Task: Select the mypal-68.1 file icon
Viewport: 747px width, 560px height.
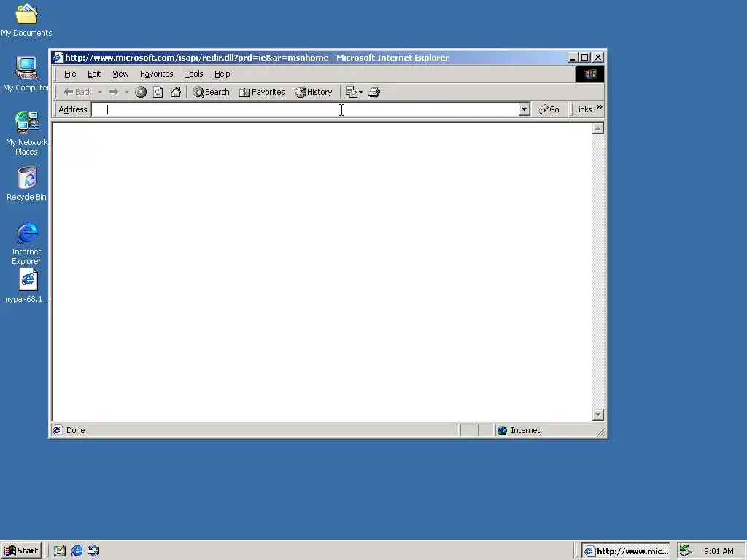Action: pyautogui.click(x=26, y=287)
